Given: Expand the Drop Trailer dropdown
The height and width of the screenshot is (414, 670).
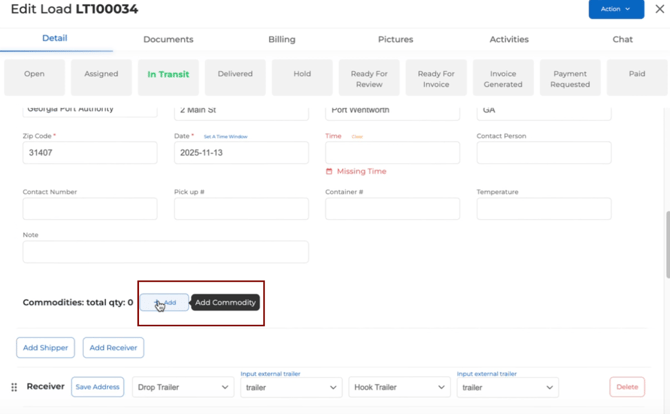Looking at the screenshot, I should click(x=182, y=387).
